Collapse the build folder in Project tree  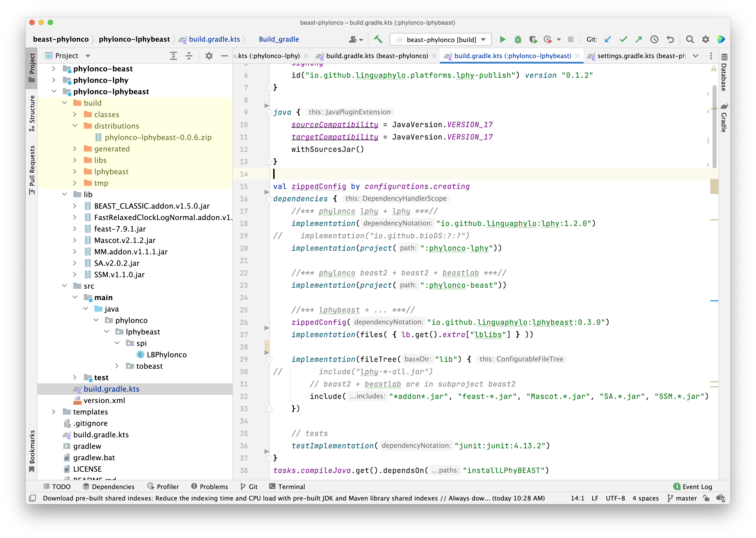(x=65, y=103)
